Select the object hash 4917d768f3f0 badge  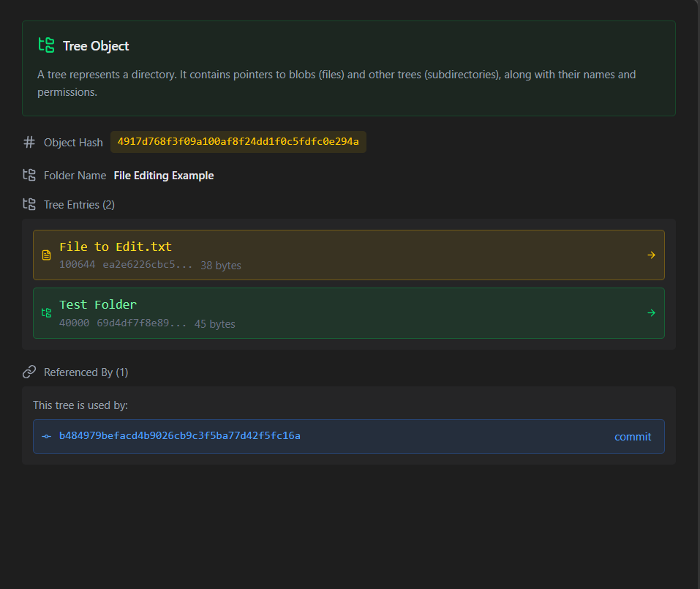click(238, 141)
